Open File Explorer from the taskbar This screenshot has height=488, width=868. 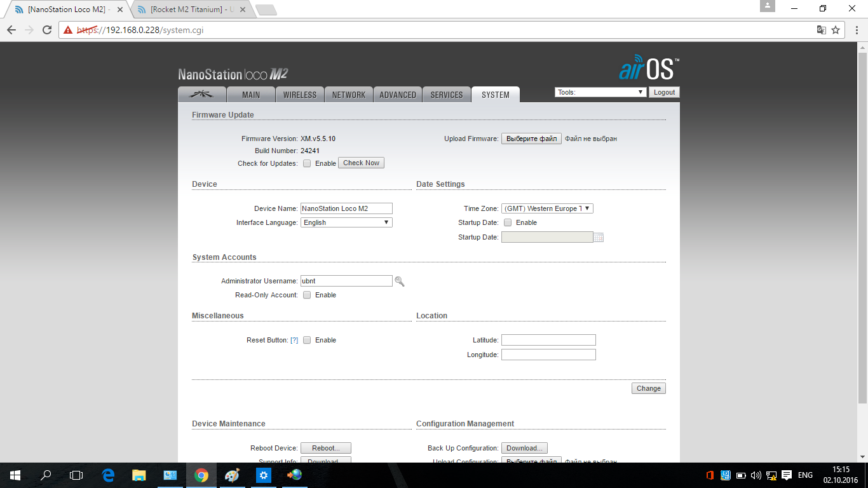[x=139, y=475]
